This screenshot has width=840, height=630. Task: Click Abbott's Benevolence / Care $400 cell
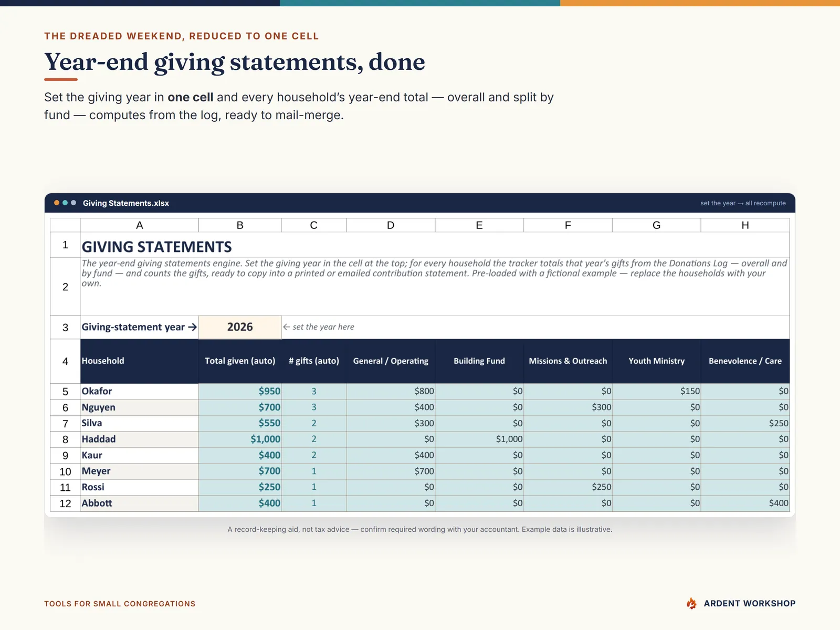click(745, 503)
